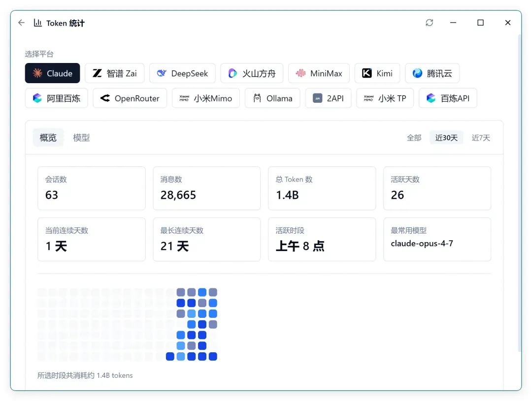Pick the MiniMax platform

tap(319, 73)
